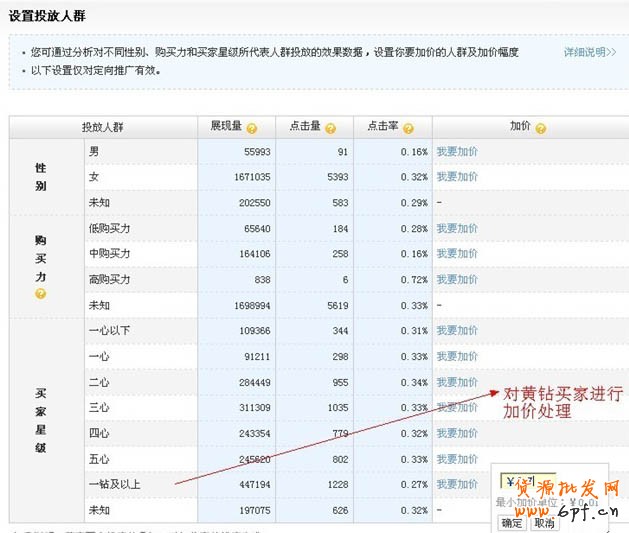Click the 一心以下 row label
Viewport: 629px width, 533px height.
[x=110, y=331]
